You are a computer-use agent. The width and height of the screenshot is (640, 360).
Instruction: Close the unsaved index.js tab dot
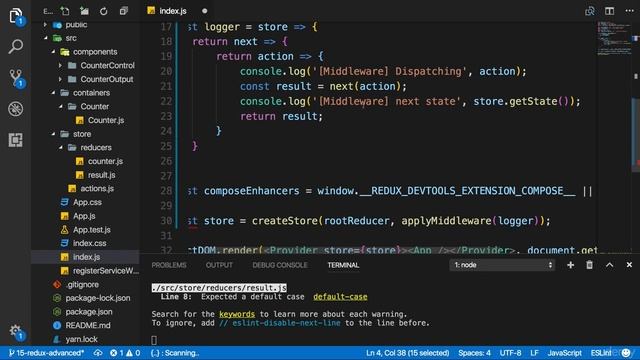(x=204, y=11)
